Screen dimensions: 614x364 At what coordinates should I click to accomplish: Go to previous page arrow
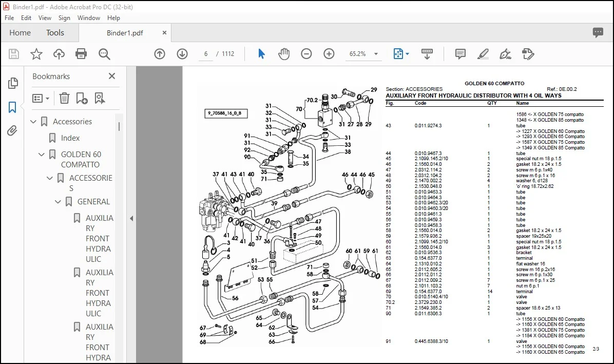tap(159, 53)
